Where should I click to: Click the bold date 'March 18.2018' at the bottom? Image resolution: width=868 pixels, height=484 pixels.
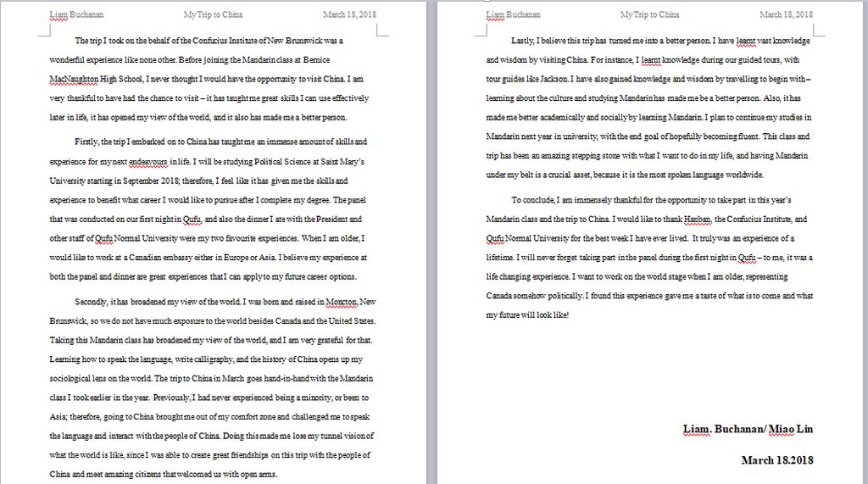[776, 459]
